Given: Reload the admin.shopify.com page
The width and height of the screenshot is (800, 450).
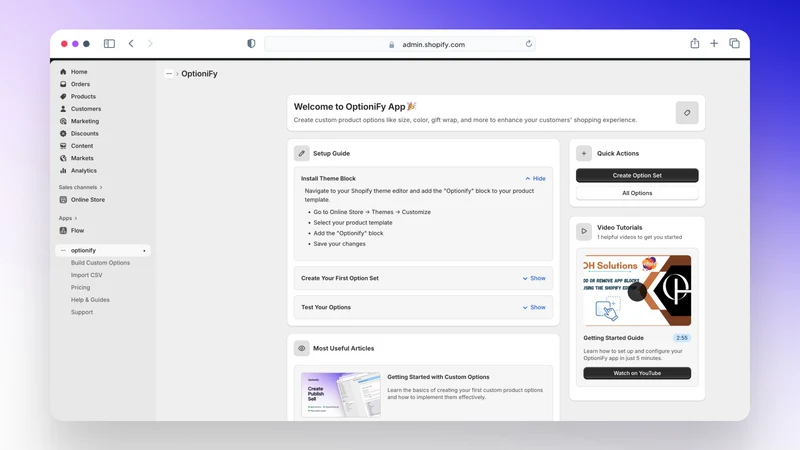Looking at the screenshot, I should 529,44.
